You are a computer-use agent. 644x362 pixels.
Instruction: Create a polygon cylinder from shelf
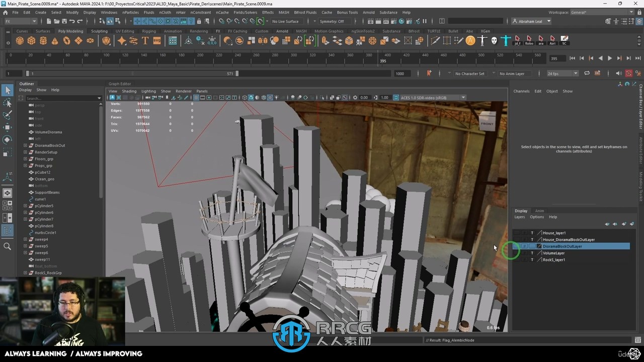pos(43,41)
